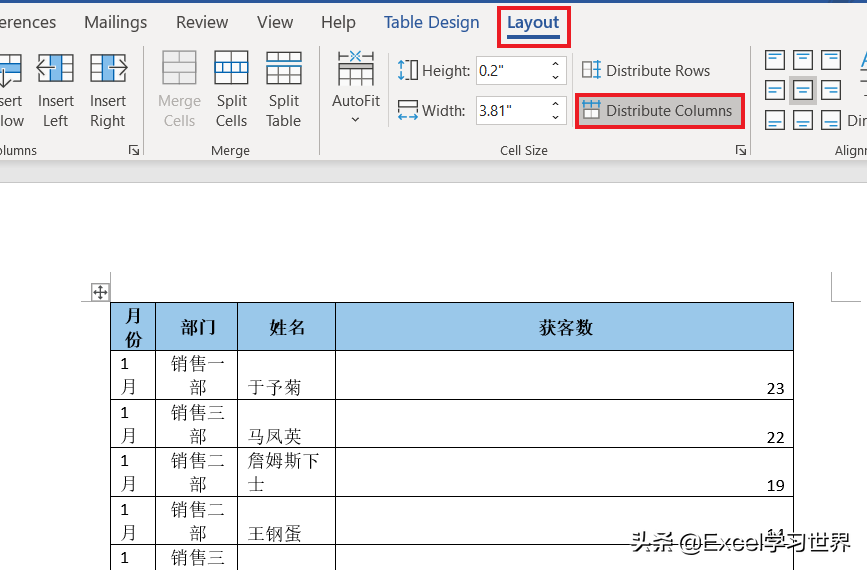Open the View tab
The height and width of the screenshot is (570, 867).
tap(275, 23)
